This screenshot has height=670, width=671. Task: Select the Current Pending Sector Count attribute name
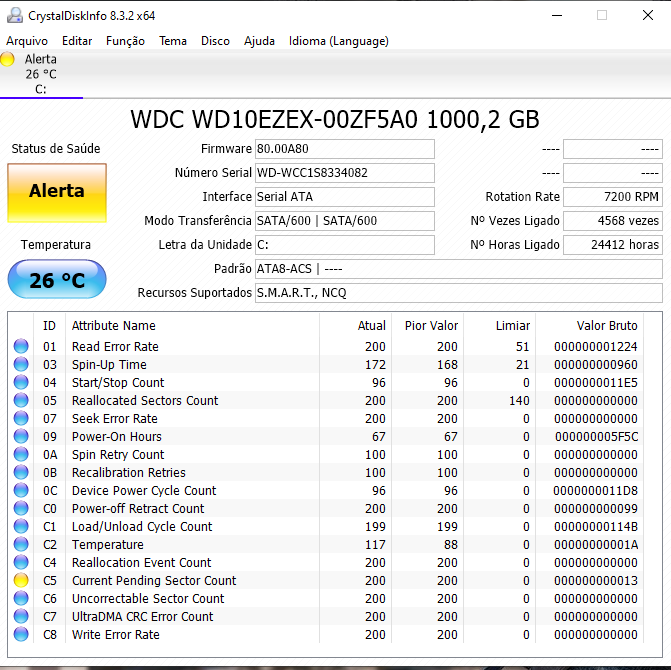coord(154,581)
